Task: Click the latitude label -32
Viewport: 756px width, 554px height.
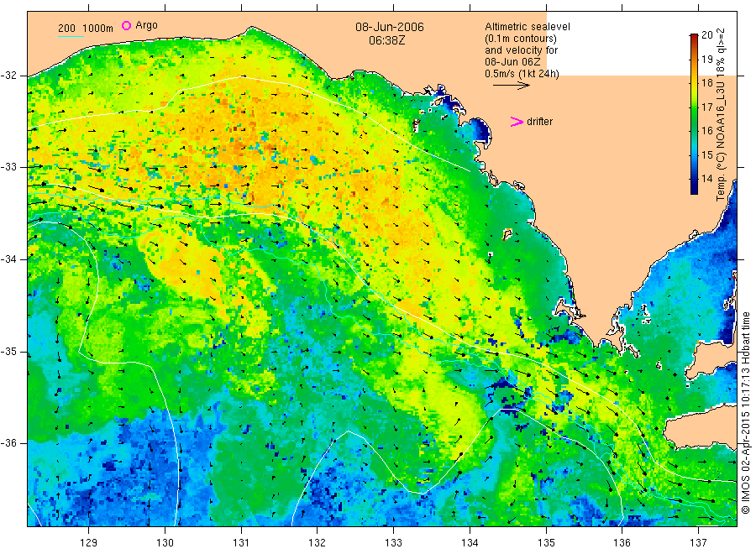Action: click(x=8, y=76)
